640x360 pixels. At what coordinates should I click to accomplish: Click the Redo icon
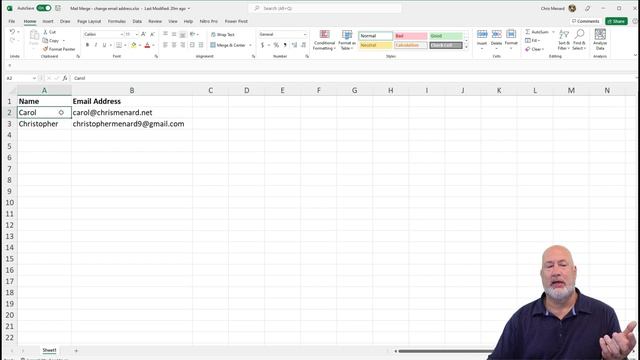click(12, 40)
